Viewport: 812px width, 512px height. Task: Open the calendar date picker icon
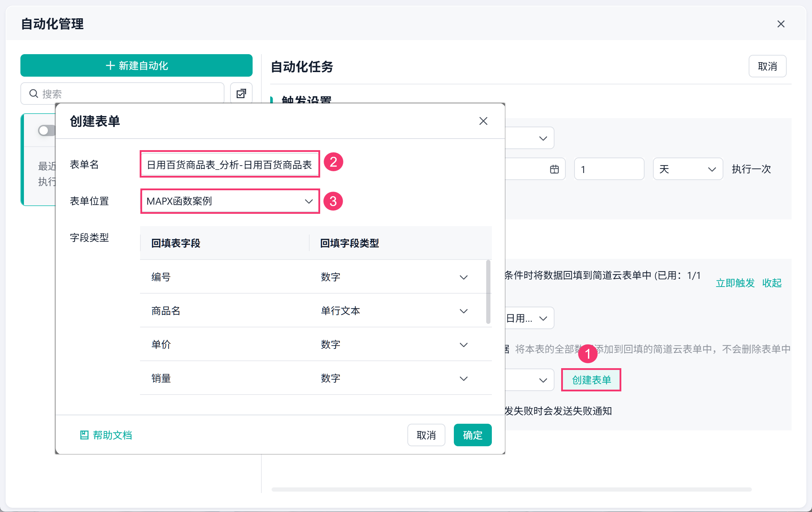554,169
